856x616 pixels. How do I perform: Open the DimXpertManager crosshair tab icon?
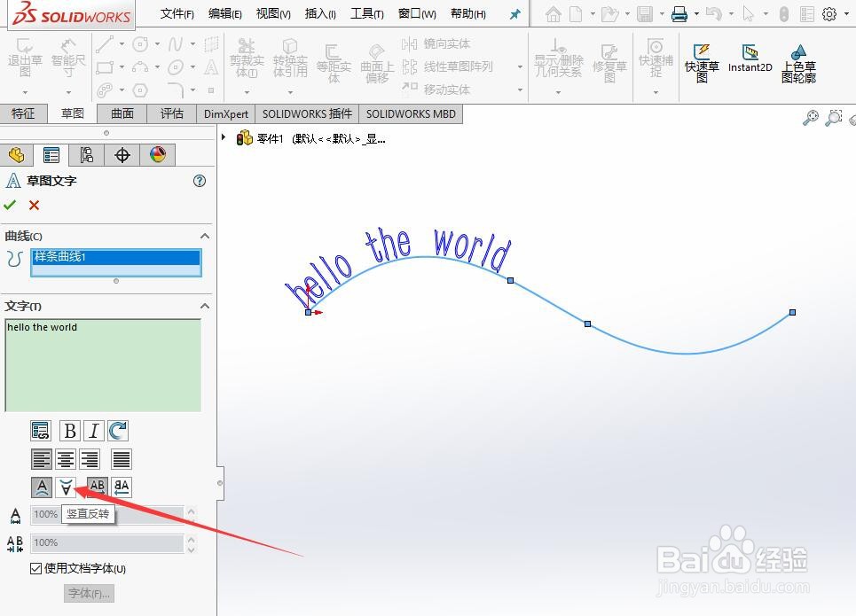point(122,155)
